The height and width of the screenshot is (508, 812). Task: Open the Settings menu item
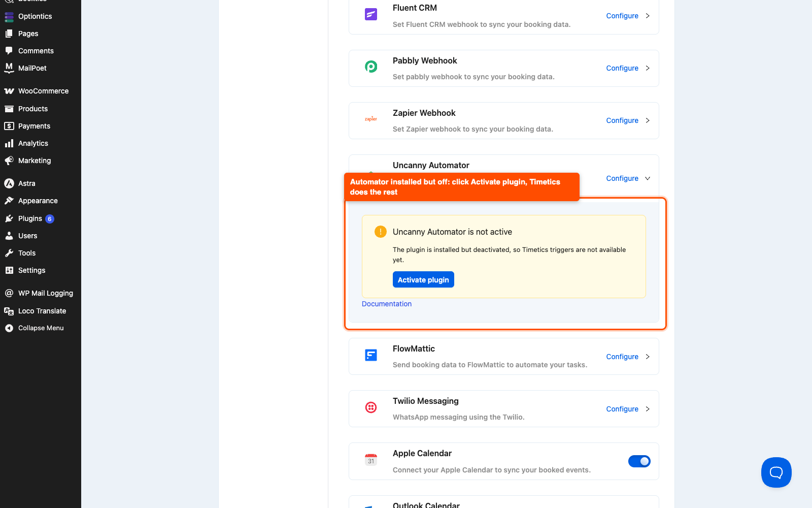pyautogui.click(x=41, y=270)
